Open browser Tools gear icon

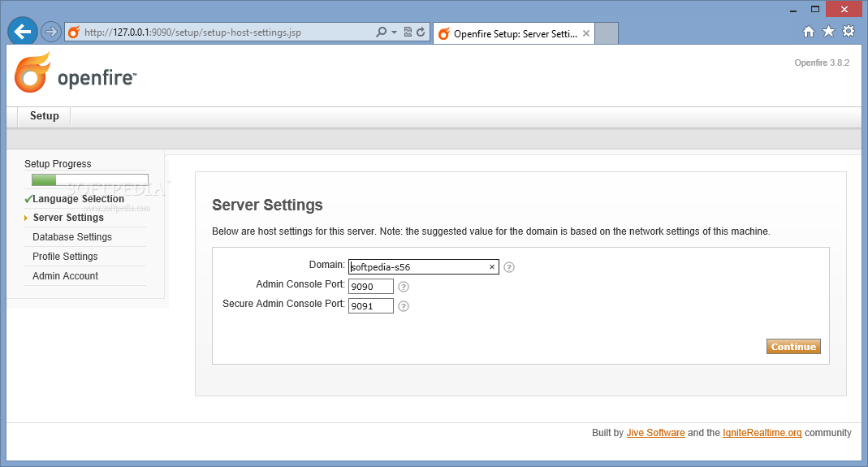[x=848, y=32]
